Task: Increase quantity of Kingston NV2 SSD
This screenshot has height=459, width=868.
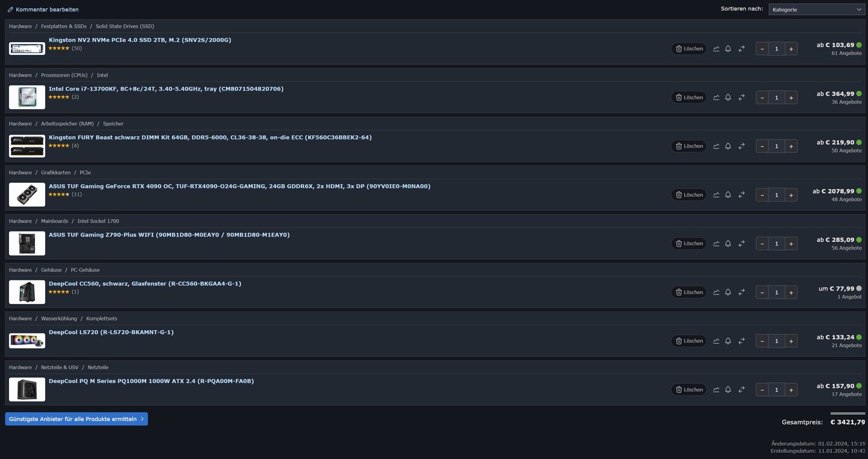Action: 791,49
